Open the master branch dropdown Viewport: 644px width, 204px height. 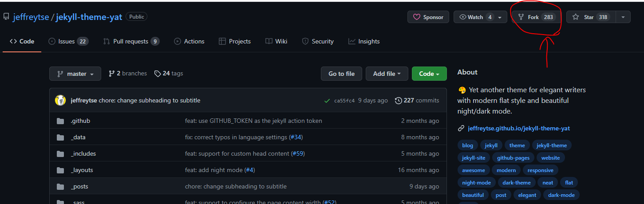pos(75,74)
